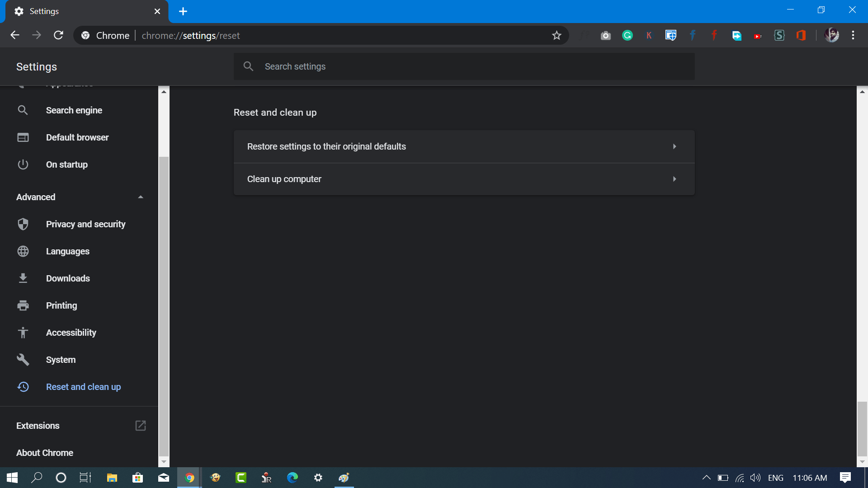Open the bookmark star icon in address bar
Viewport: 868px width, 488px height.
[556, 35]
